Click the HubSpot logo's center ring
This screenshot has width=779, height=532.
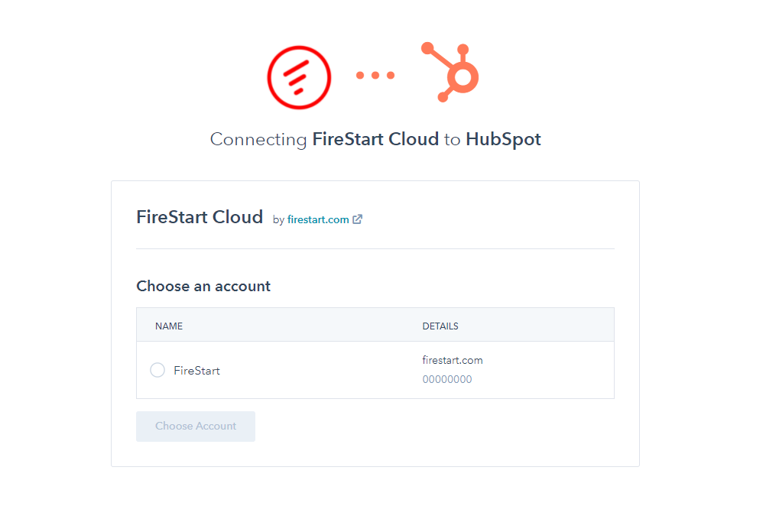pos(463,77)
